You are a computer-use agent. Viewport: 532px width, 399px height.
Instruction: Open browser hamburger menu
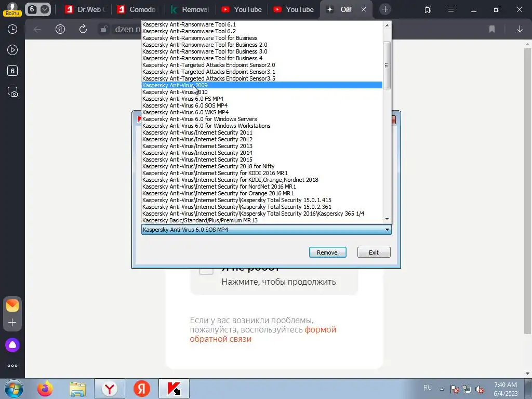(451, 9)
